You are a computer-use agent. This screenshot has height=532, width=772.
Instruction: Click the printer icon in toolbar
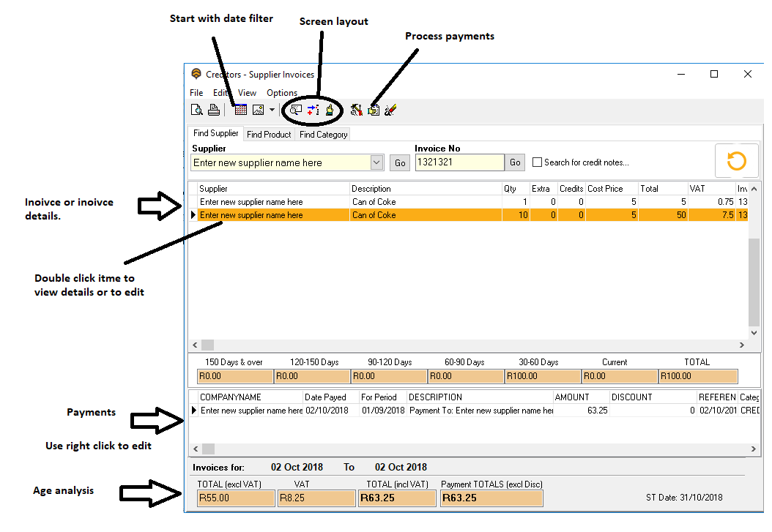point(213,110)
